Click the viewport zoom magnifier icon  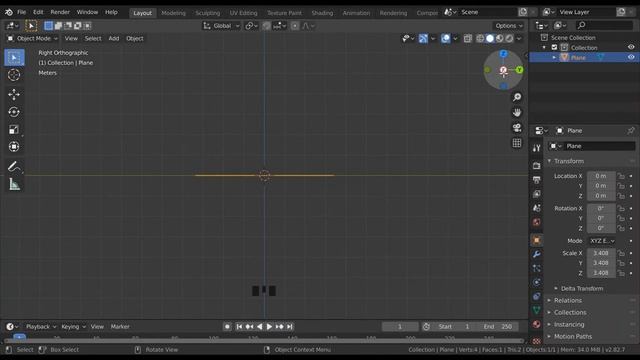tap(517, 97)
